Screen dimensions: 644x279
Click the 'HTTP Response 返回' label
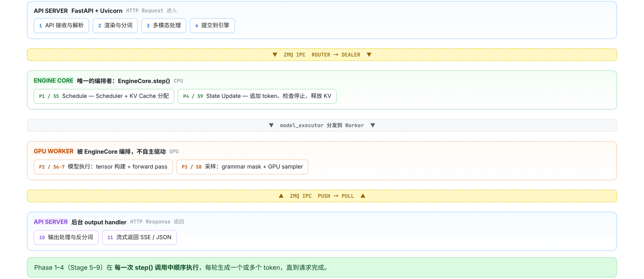pyautogui.click(x=157, y=222)
